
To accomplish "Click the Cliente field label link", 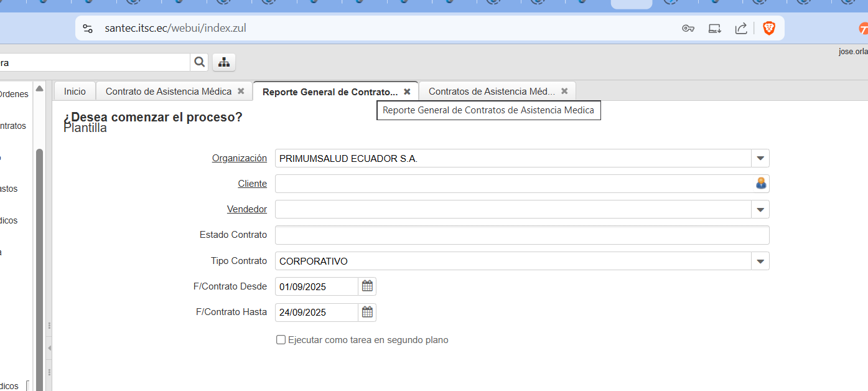I will [x=252, y=184].
